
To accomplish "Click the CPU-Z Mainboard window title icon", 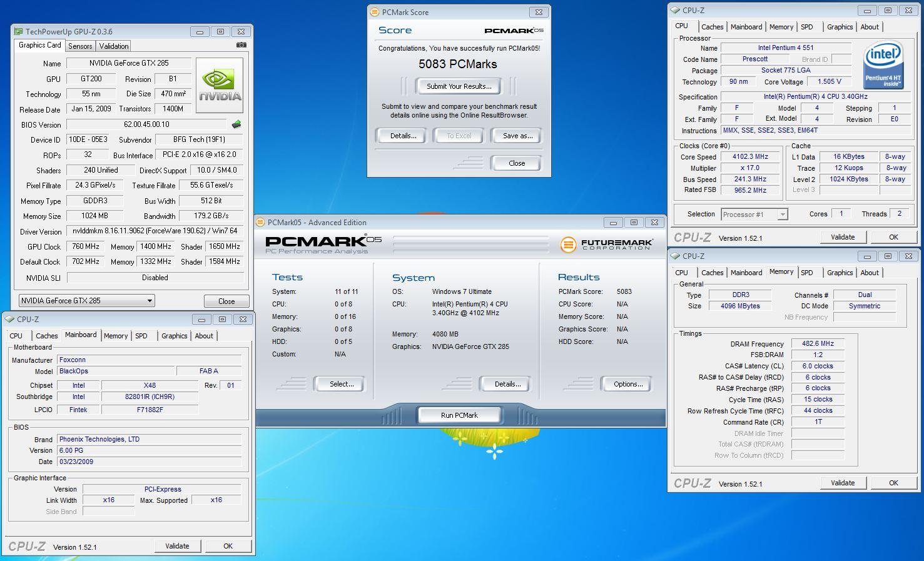I will point(10,319).
